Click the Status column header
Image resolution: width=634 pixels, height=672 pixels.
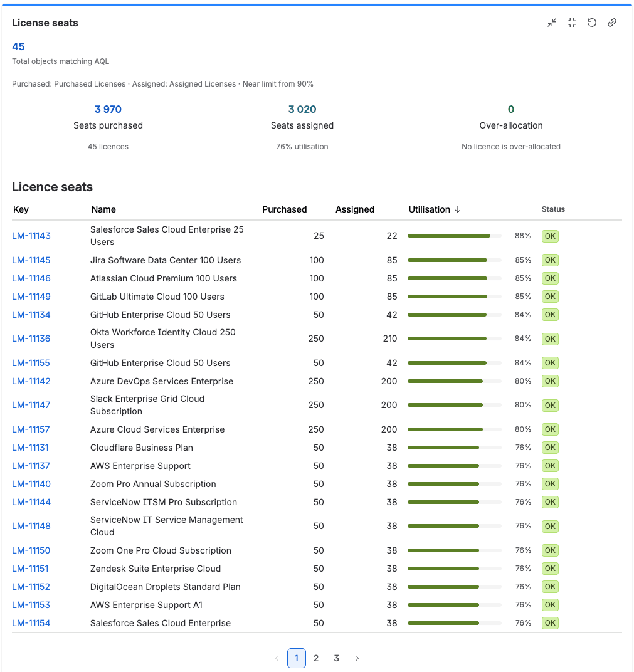coord(553,209)
